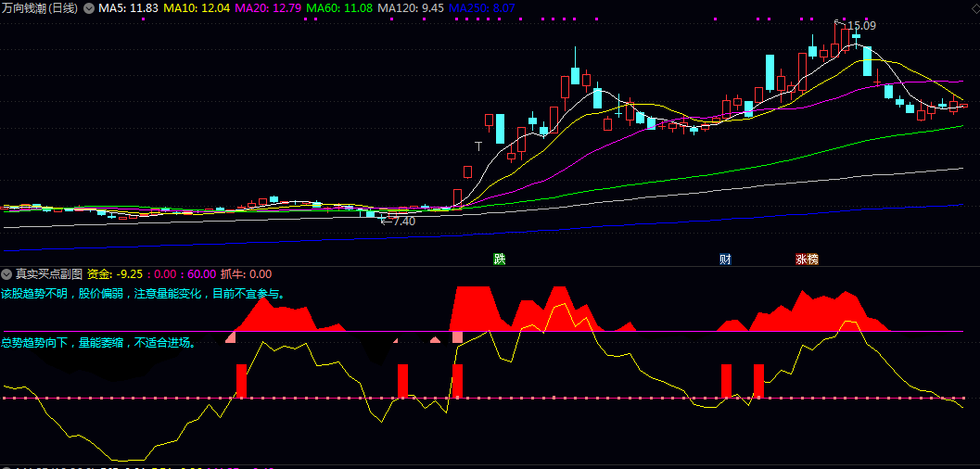Expand the dropdown beside 真实买点副图

click(x=6, y=273)
